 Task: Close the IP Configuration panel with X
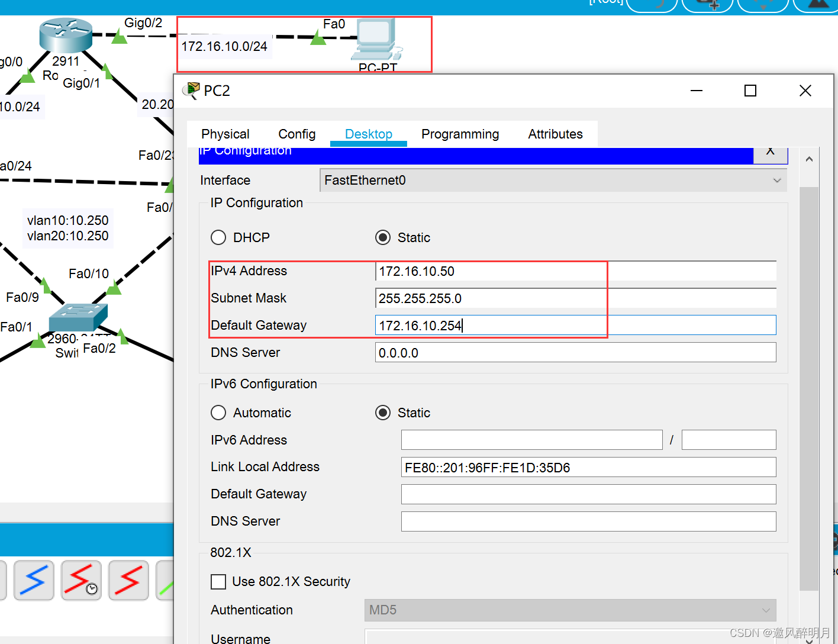[x=770, y=152]
